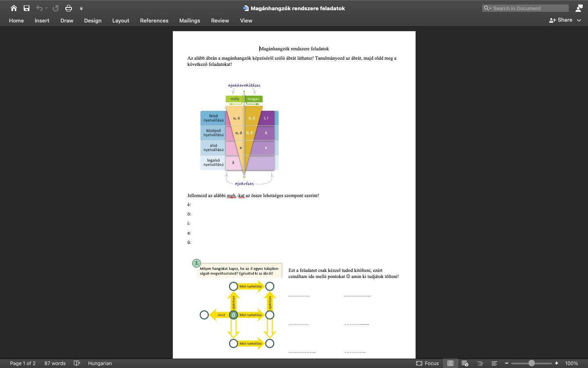Zoom out with the minus icon
Screen dimensions: 588x368
click(x=507, y=363)
